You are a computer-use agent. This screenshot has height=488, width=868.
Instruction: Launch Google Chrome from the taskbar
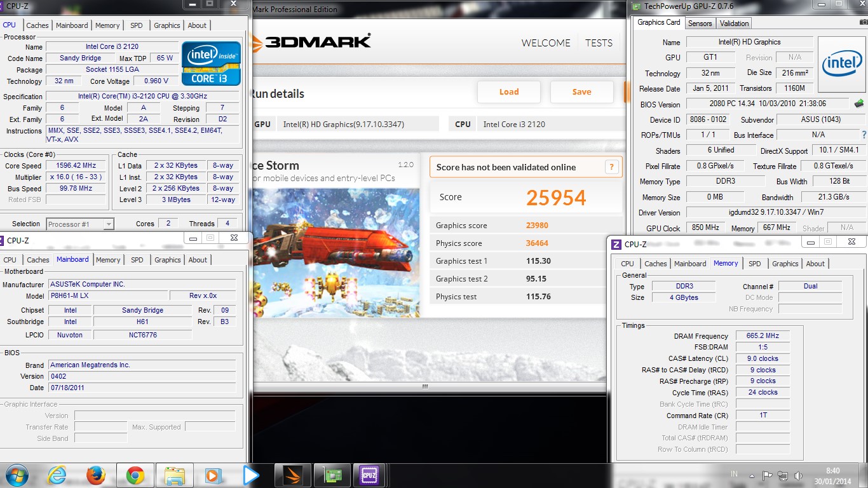click(x=135, y=475)
